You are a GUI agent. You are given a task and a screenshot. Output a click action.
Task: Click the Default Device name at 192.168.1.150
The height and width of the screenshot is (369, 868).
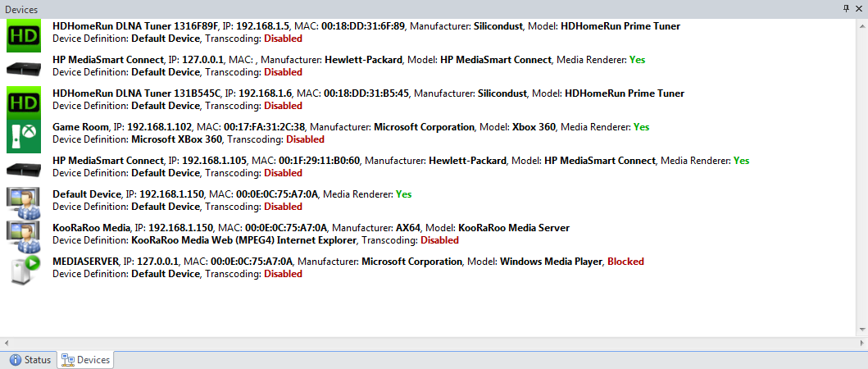(86, 194)
